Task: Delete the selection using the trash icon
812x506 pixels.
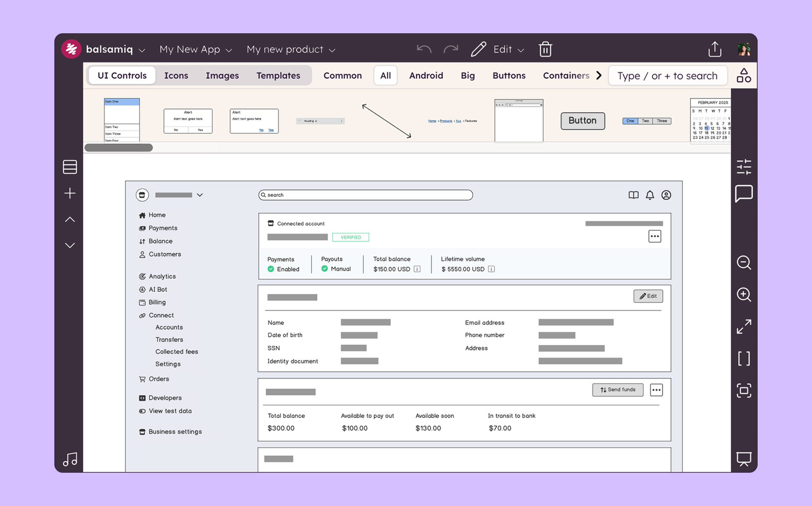Action: (545, 49)
